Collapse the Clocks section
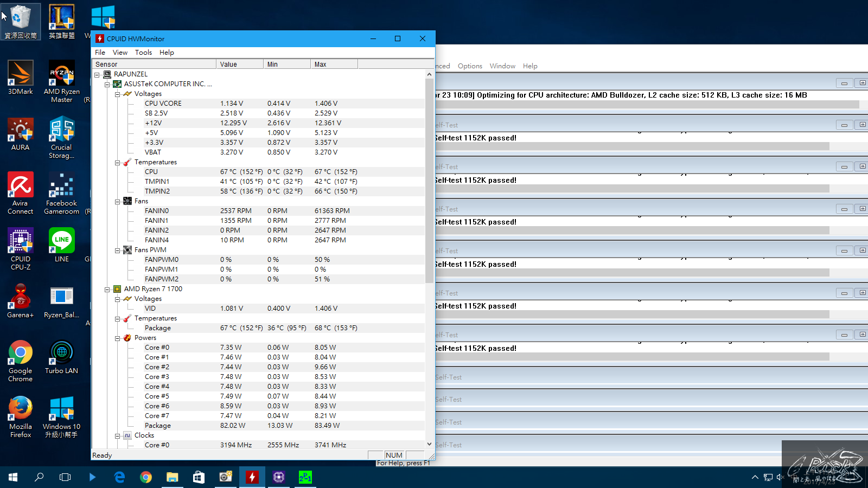Screen dimensions: 868x488 [x=118, y=435]
